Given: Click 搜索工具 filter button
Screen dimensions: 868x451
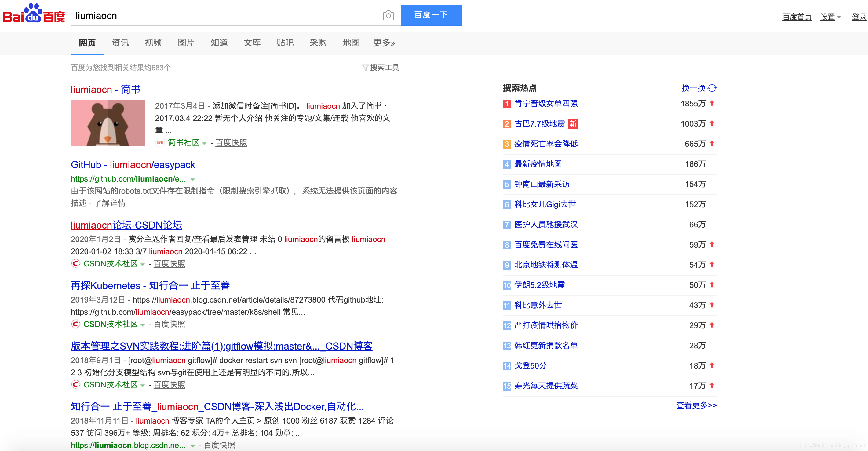Looking at the screenshot, I should [x=381, y=68].
